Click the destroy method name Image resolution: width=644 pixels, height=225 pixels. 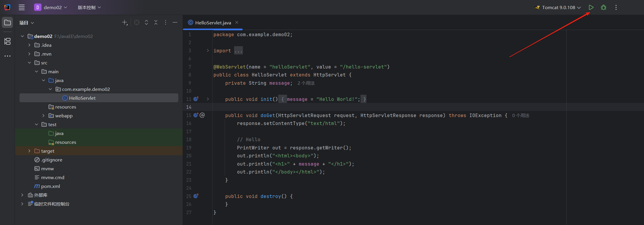click(x=271, y=196)
